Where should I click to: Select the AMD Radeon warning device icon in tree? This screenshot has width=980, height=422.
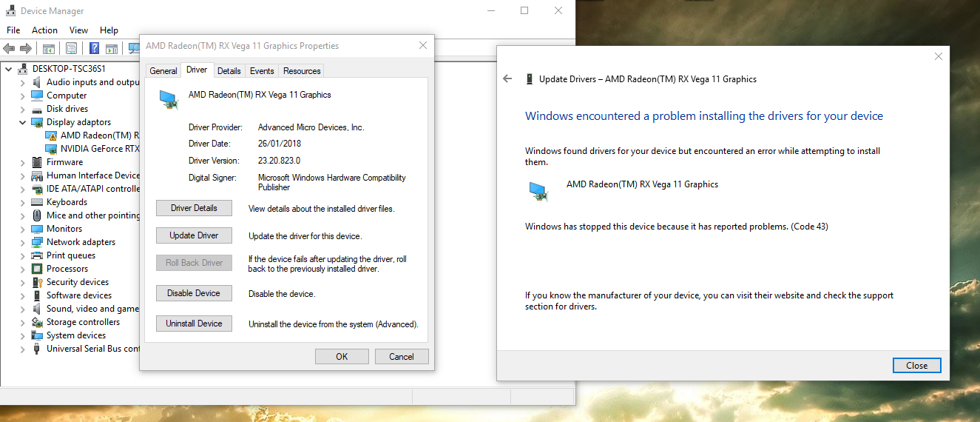click(x=51, y=135)
